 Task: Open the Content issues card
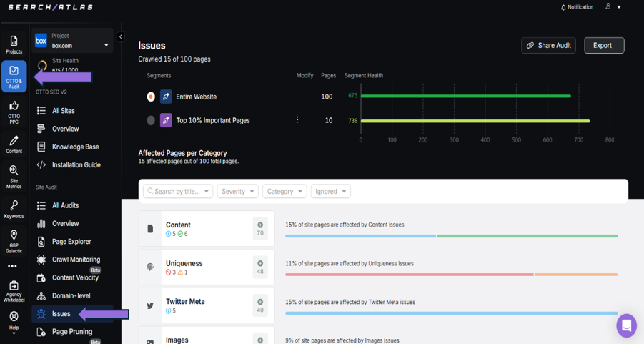click(207, 229)
